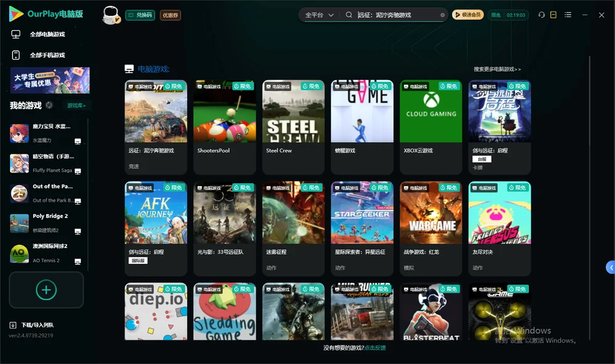The height and width of the screenshot is (364, 615).
Task: Focus the game search input field
Action: click(397, 15)
